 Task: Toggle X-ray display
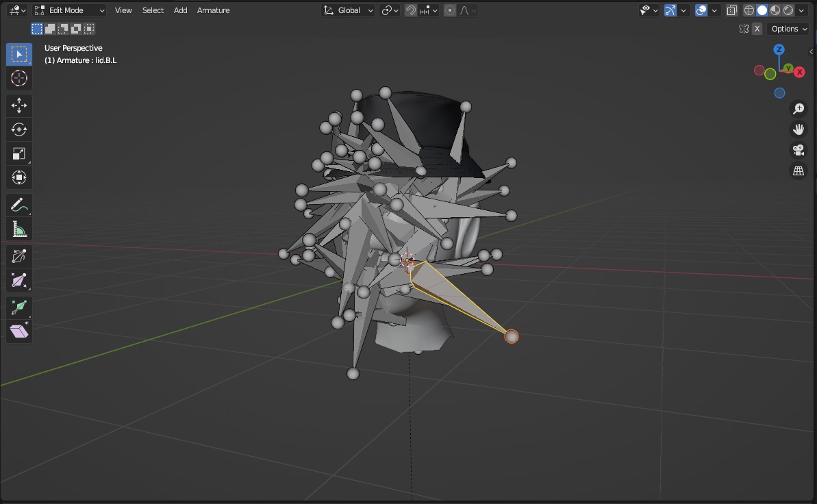(732, 10)
